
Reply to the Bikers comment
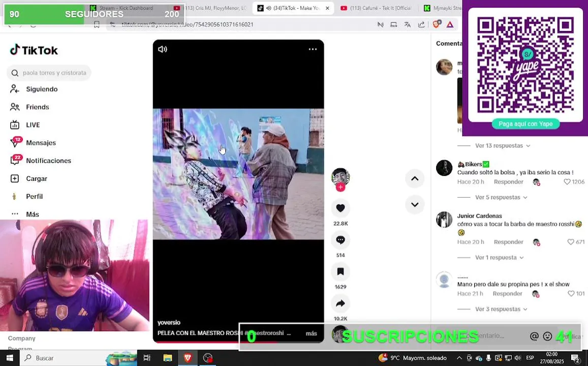click(x=509, y=182)
